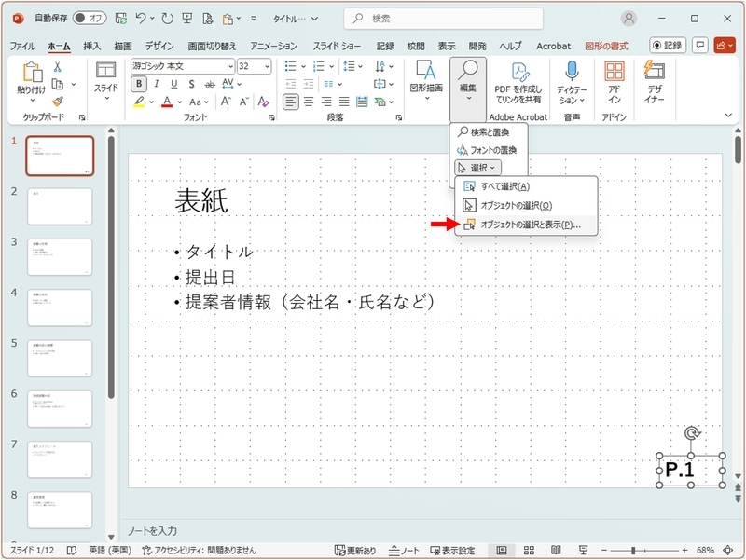Click the Undo arrow icon
Viewport: 746px width, 560px height.
[x=141, y=19]
